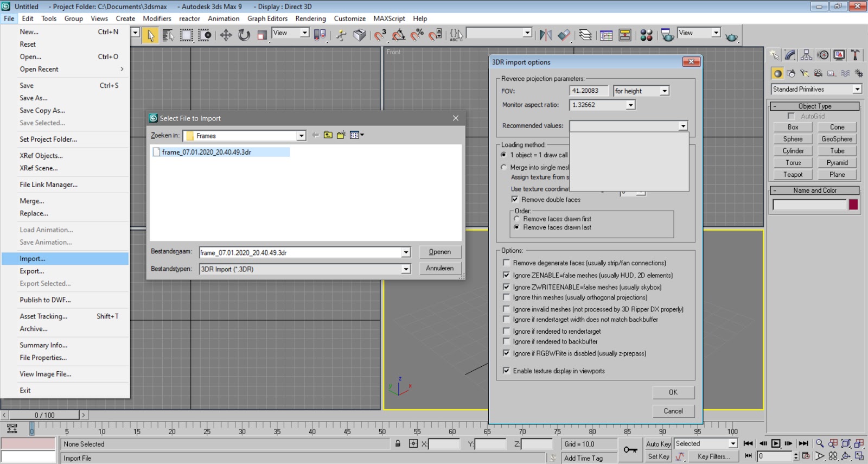
Task: Collapse the Object Type rollout
Action: click(815, 106)
